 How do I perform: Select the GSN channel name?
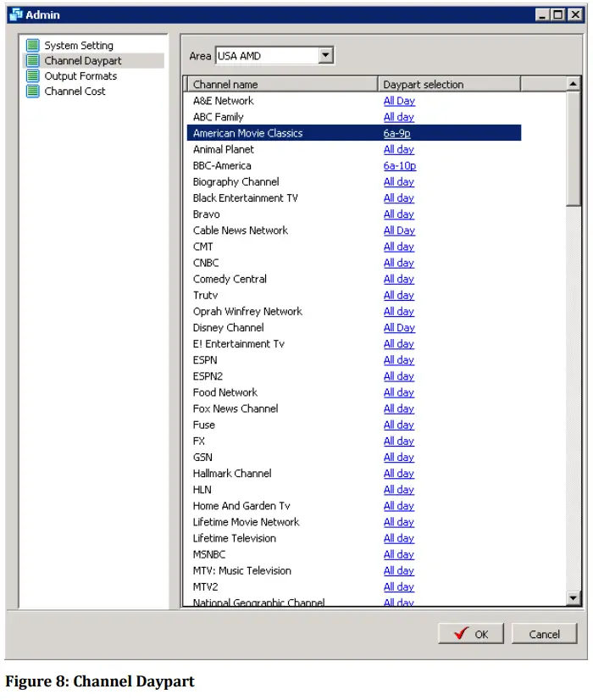click(202, 457)
